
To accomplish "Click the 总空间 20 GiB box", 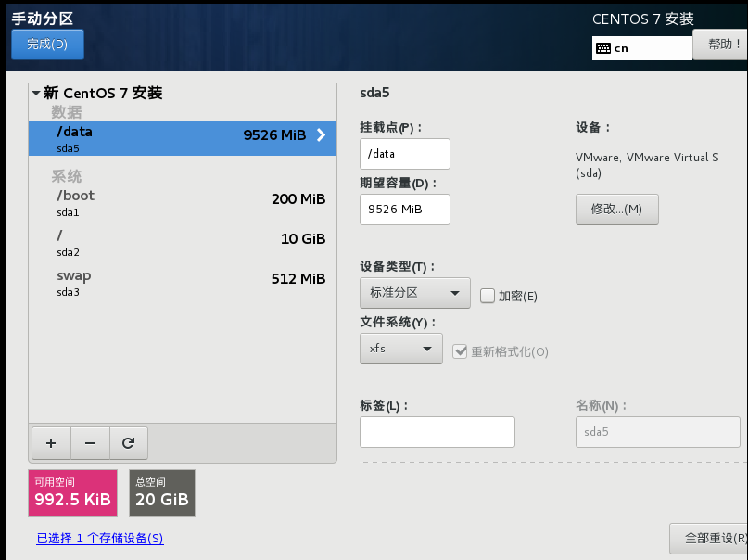I will tap(162, 493).
